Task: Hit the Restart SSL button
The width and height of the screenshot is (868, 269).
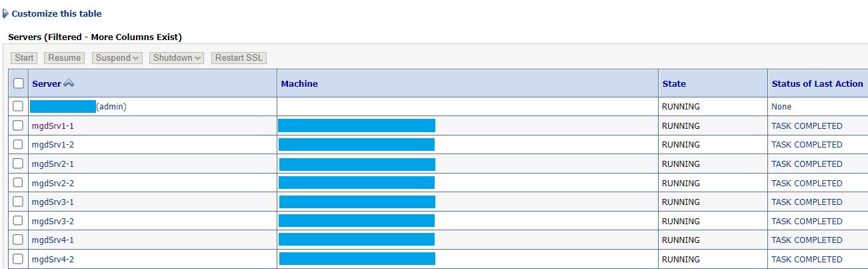Action: point(239,58)
